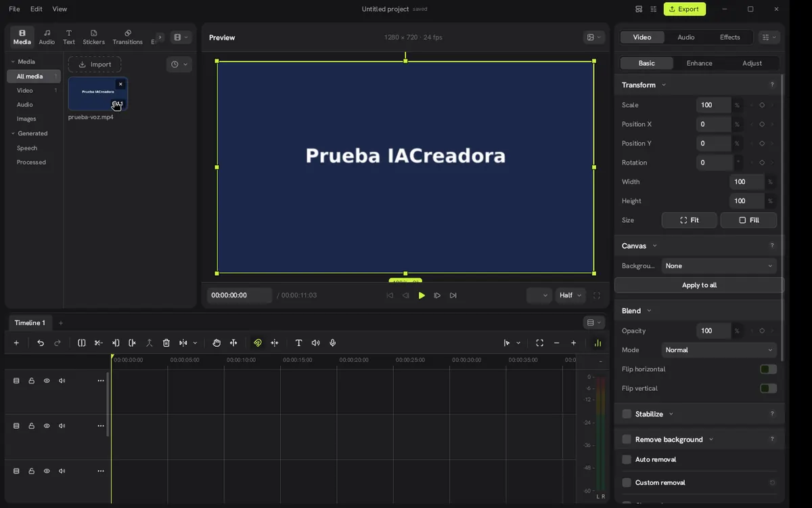Select the split clip tool icon
The height and width of the screenshot is (508, 812).
click(x=82, y=343)
